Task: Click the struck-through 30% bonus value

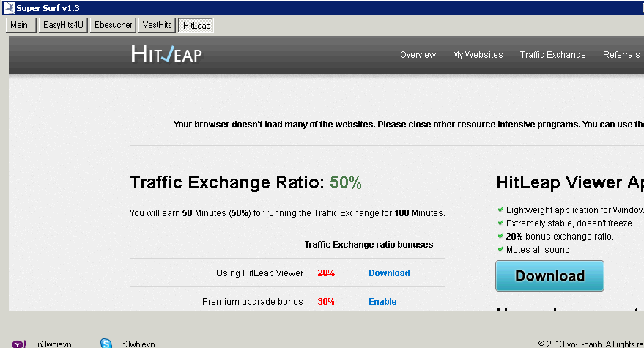Action: point(326,302)
